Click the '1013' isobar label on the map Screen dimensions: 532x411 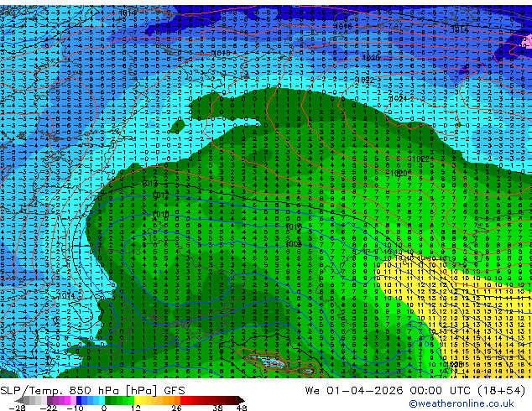(149, 185)
